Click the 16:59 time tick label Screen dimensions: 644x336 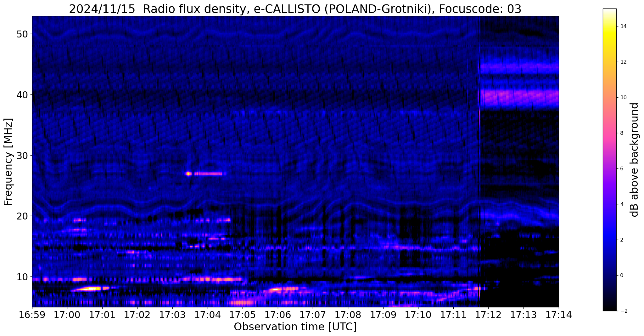(32, 315)
